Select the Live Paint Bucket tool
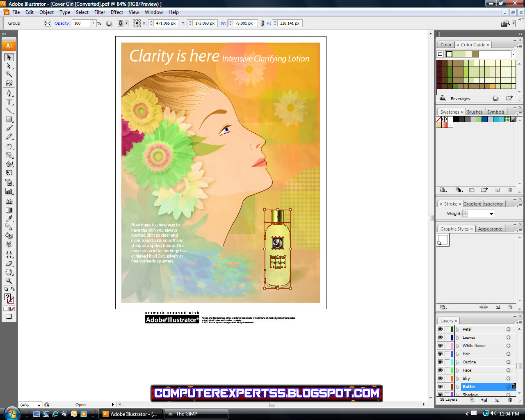Image resolution: width=525 pixels, height=420 pixels. click(x=9, y=236)
